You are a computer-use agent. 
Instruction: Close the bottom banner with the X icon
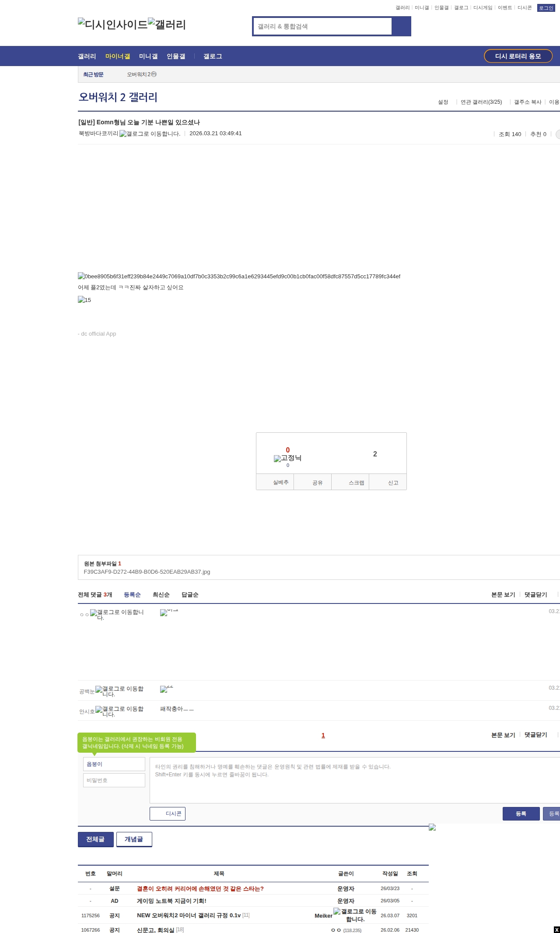coord(556,929)
